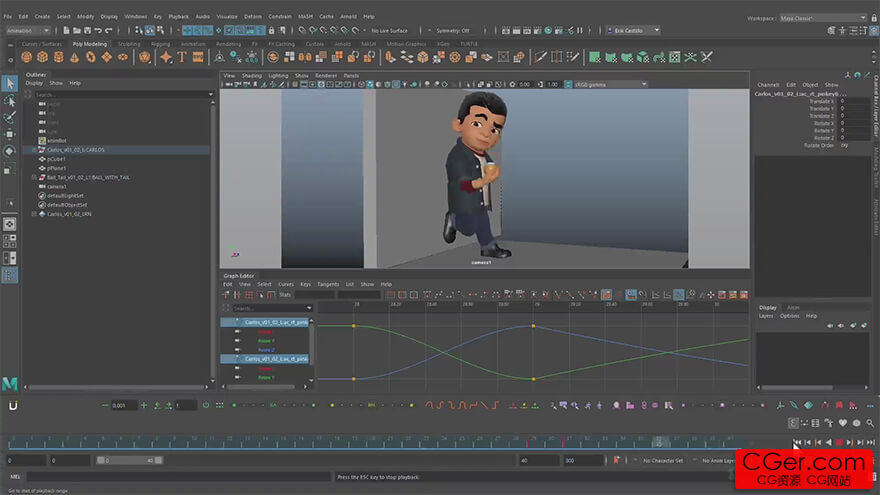Viewport: 880px width, 495px height.
Task: Click the pause viewport icon in status line
Action: 580,30
